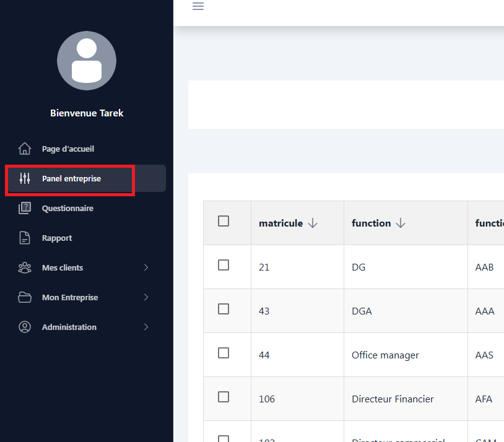Toggle the select-all checkbox in table header
Image resolution: width=504 pixels, height=442 pixels.
pyautogui.click(x=224, y=221)
